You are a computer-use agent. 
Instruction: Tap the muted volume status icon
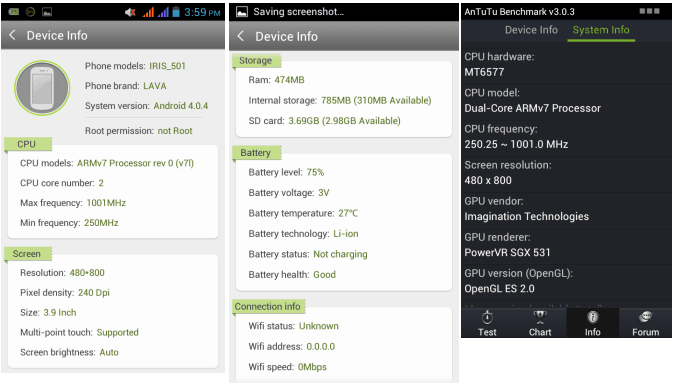point(130,12)
